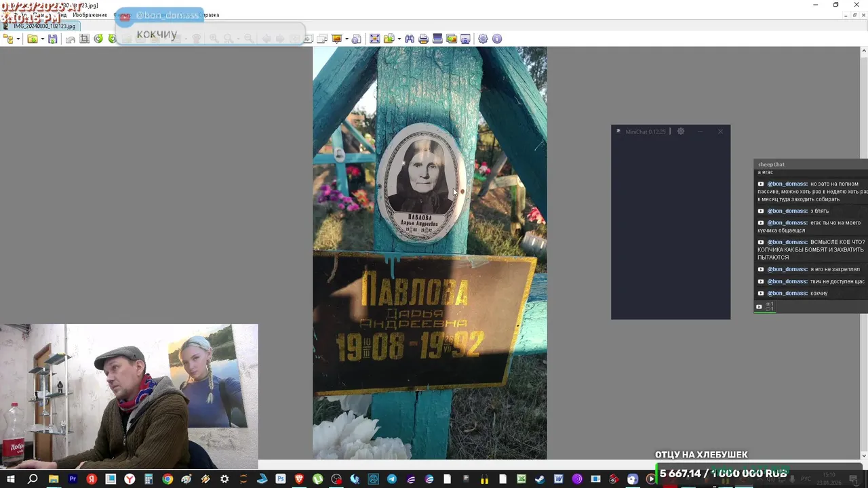Viewport: 868px width, 488px height.
Task: Click chat message 'твич не доступен щас'
Action: (837, 281)
